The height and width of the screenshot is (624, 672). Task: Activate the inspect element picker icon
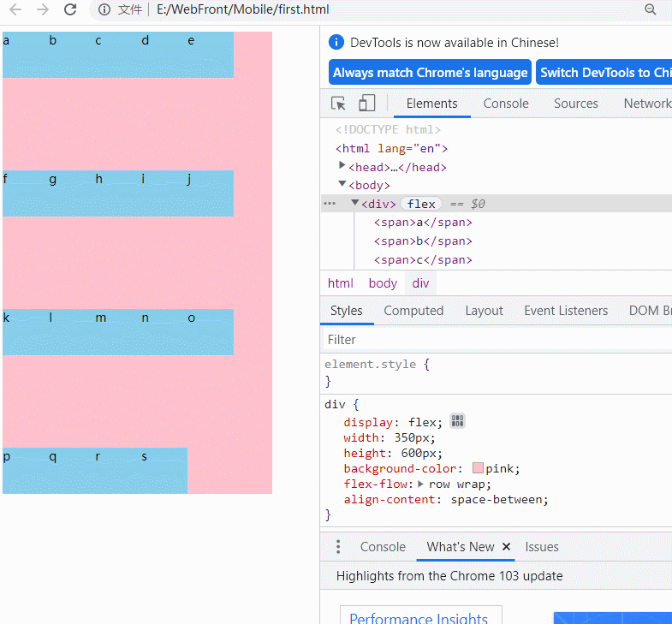click(x=338, y=104)
